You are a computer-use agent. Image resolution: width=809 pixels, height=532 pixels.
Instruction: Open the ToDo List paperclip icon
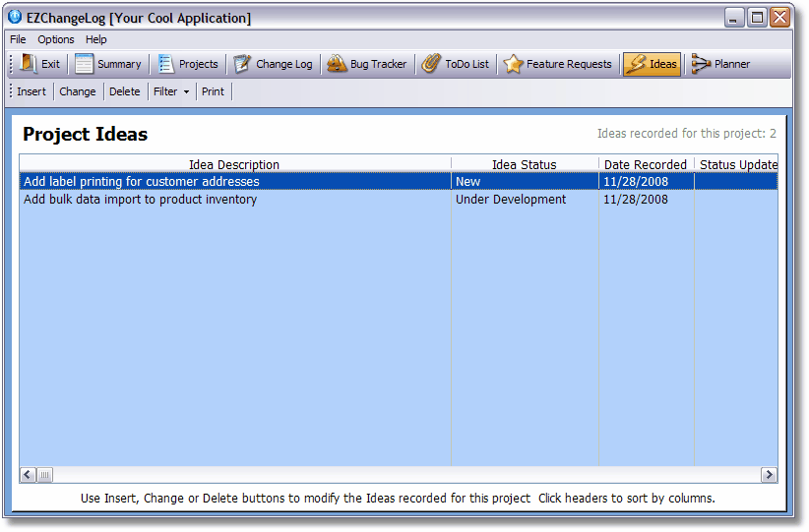click(431, 64)
